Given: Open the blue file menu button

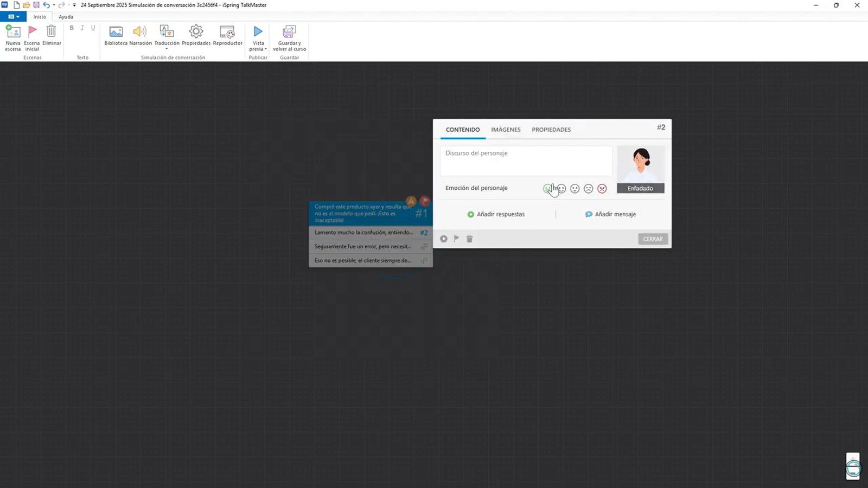Looking at the screenshot, I should coord(13,17).
